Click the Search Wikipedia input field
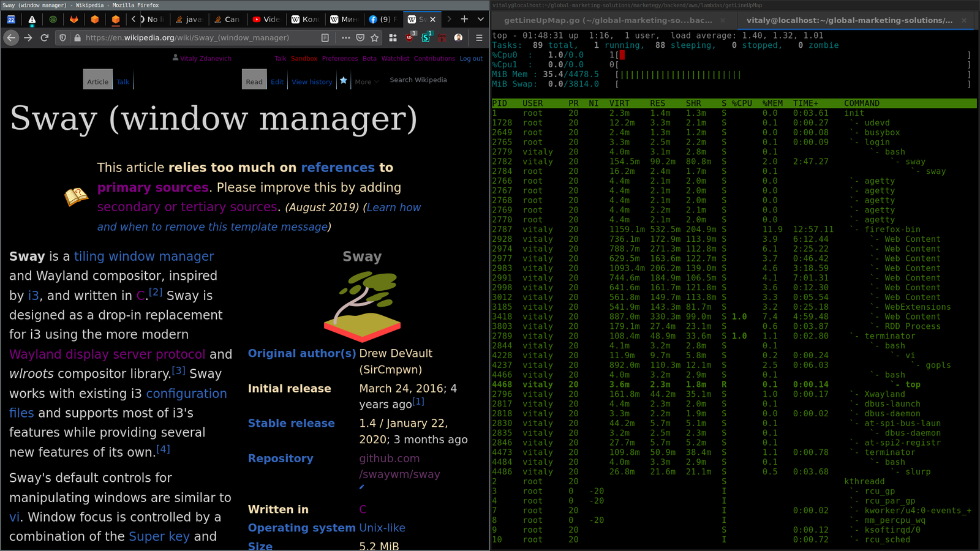This screenshot has height=551, width=980. (418, 80)
